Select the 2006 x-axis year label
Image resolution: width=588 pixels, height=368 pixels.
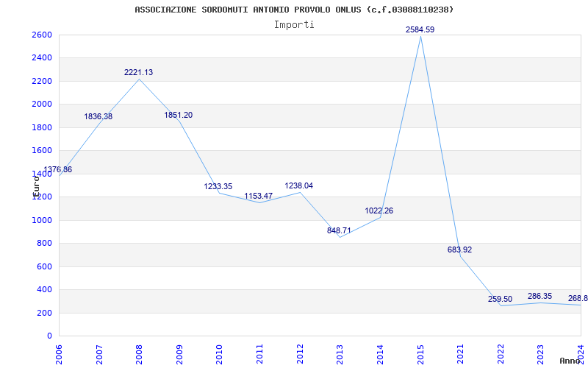coord(59,352)
